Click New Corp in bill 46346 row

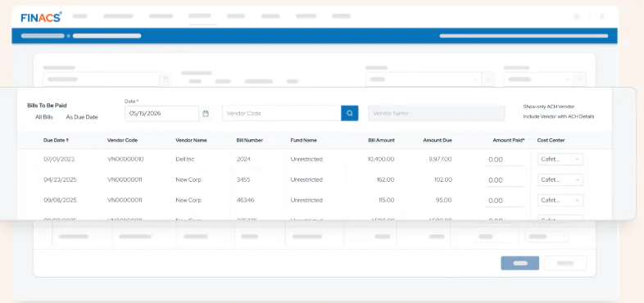(188, 201)
